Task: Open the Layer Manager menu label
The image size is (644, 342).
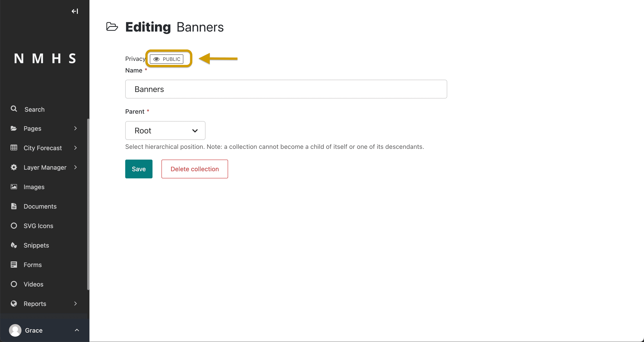Action: point(45,167)
